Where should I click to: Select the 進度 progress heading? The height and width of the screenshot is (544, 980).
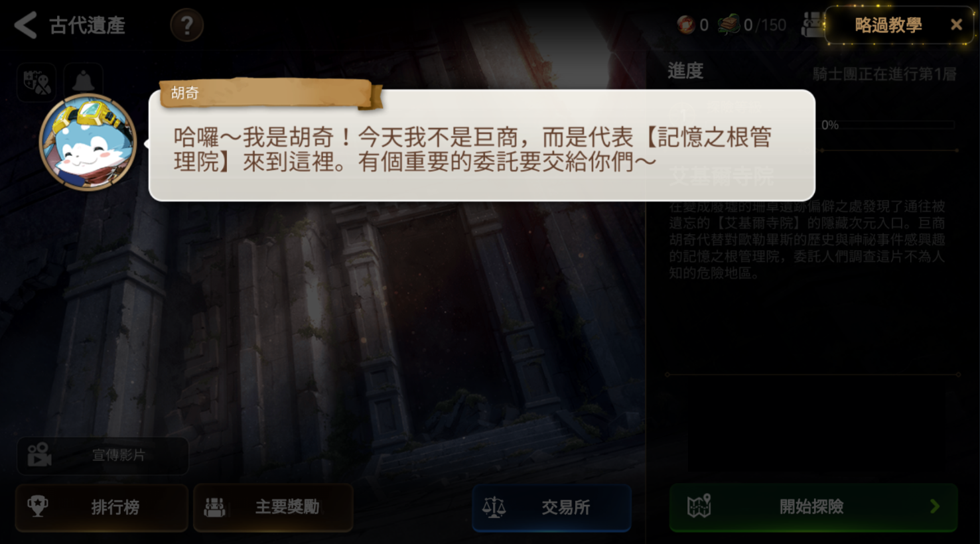685,71
